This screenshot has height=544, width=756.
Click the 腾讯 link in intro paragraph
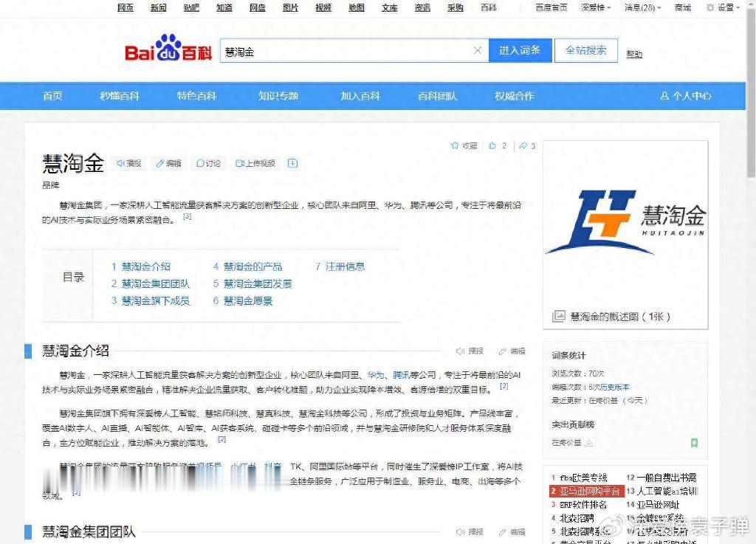click(401, 374)
